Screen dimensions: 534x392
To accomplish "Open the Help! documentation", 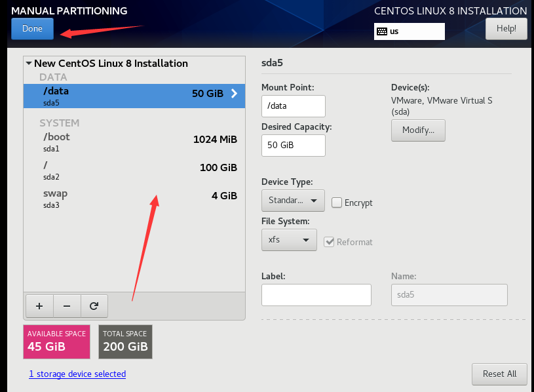I will [506, 29].
